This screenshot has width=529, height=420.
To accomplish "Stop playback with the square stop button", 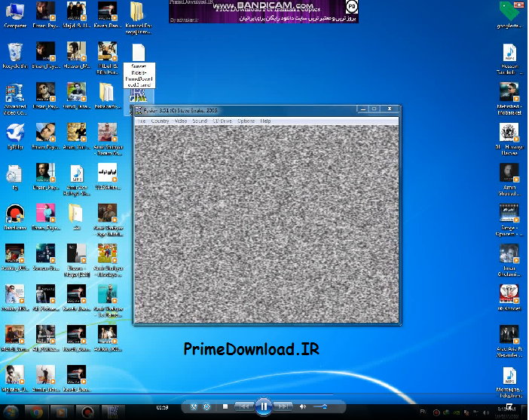I will [225, 406].
